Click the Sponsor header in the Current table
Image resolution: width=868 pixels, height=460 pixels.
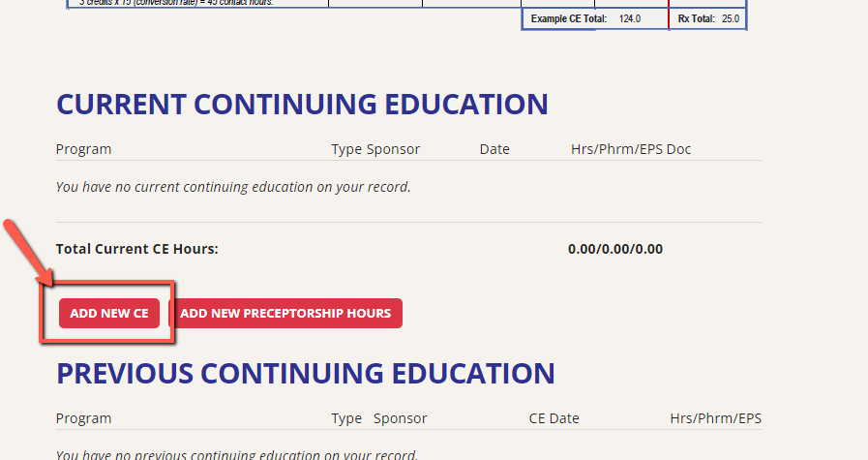pos(393,149)
